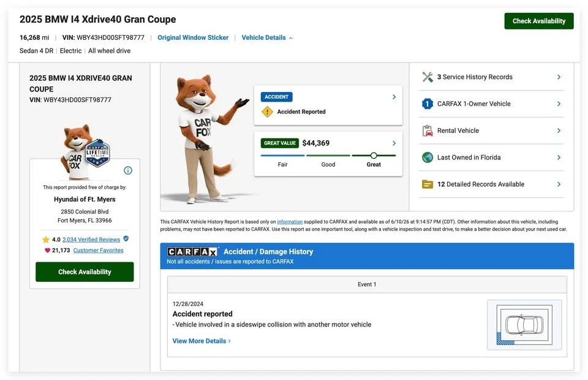Click the CARFAX 1-Owner Vehicle text

coord(473,104)
